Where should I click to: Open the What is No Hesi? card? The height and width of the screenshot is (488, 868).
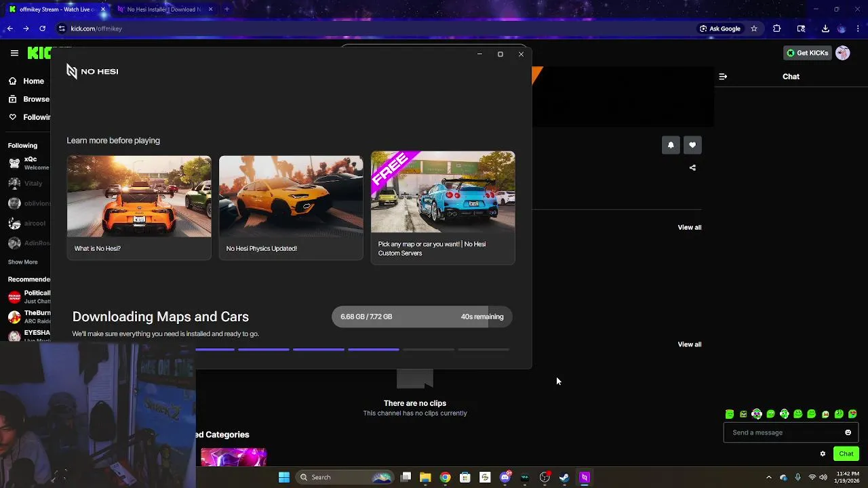pyautogui.click(x=139, y=207)
